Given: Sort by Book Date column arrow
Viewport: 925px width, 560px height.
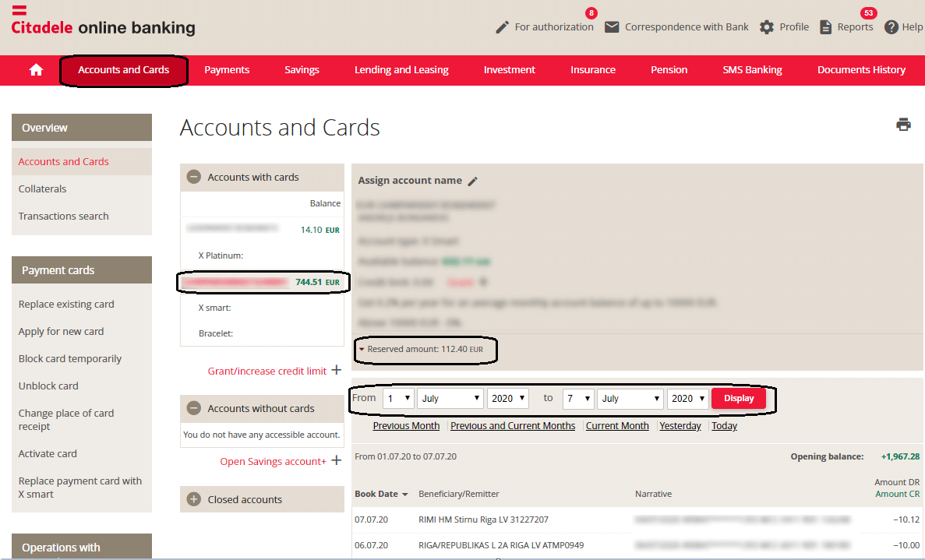Looking at the screenshot, I should pos(404,495).
